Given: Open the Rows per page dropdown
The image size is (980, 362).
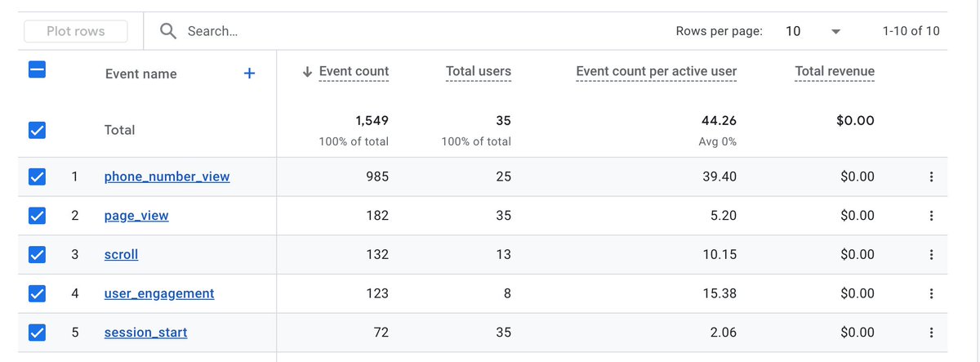Looking at the screenshot, I should click(x=813, y=31).
